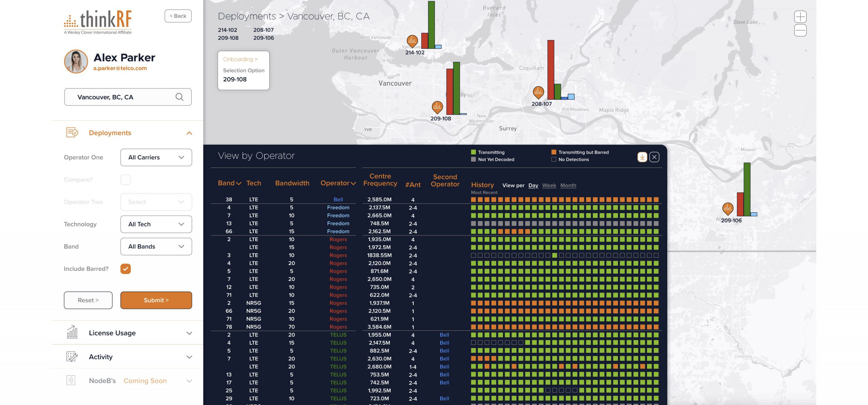Switch history view to Month
Image resolution: width=868 pixels, height=405 pixels.
[x=568, y=185]
